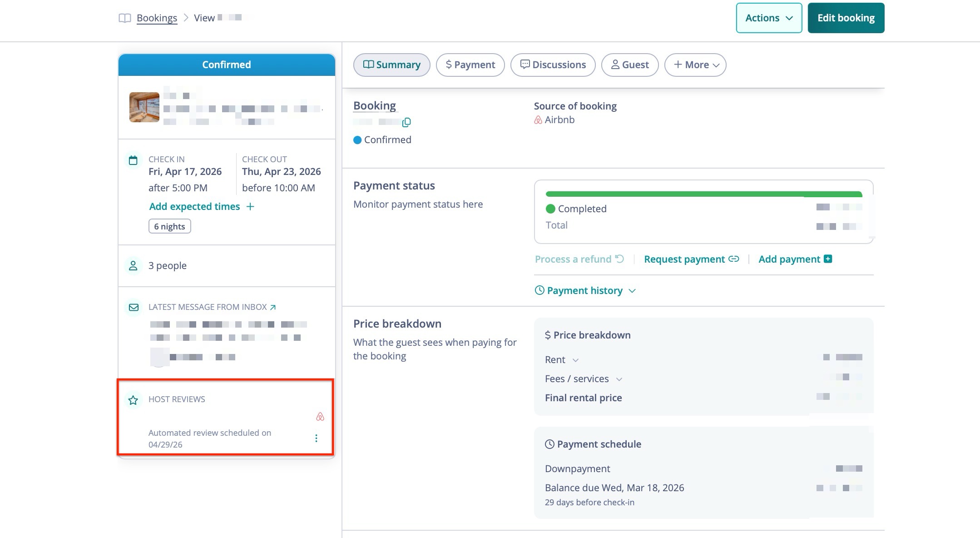Expand the Rent breakdown chevron

coord(575,360)
